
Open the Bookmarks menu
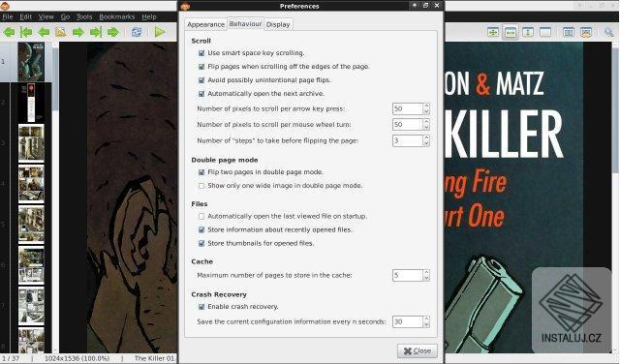[116, 16]
